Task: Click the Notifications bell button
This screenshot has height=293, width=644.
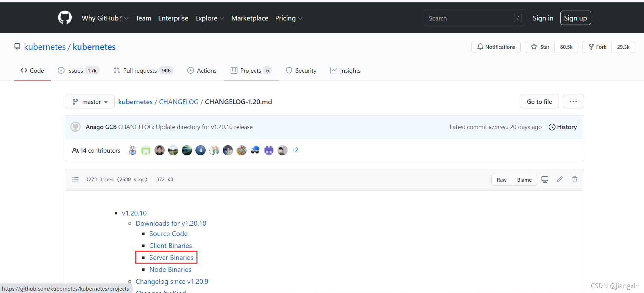Action: [496, 47]
